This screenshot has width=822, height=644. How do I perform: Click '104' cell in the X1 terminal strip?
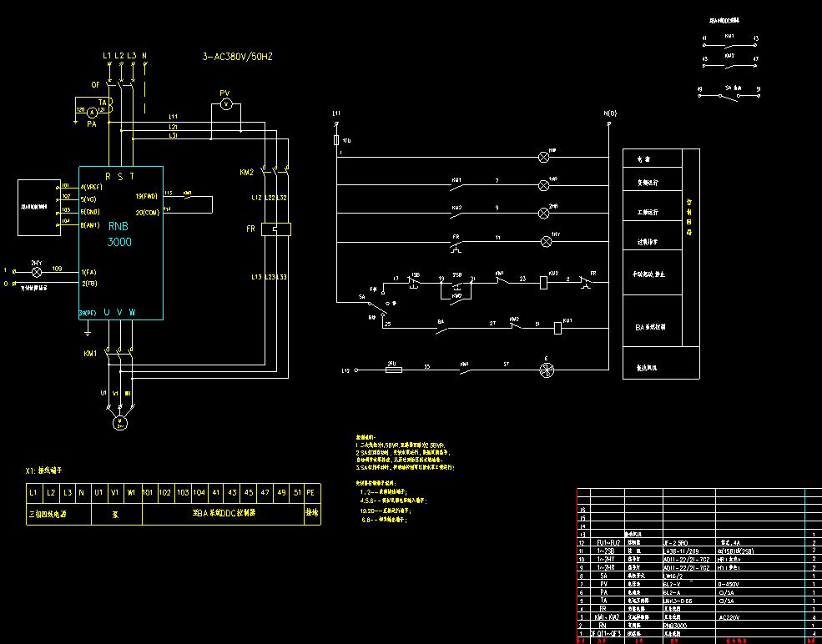199,492
